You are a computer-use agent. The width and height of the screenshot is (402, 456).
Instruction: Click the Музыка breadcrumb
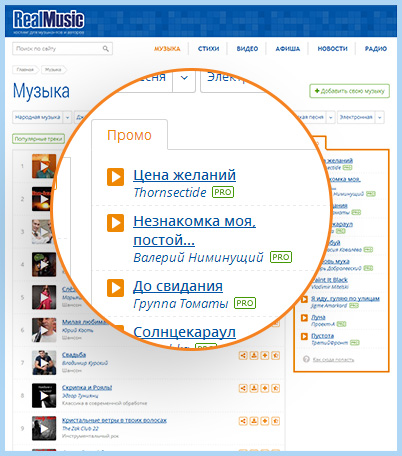53,70
